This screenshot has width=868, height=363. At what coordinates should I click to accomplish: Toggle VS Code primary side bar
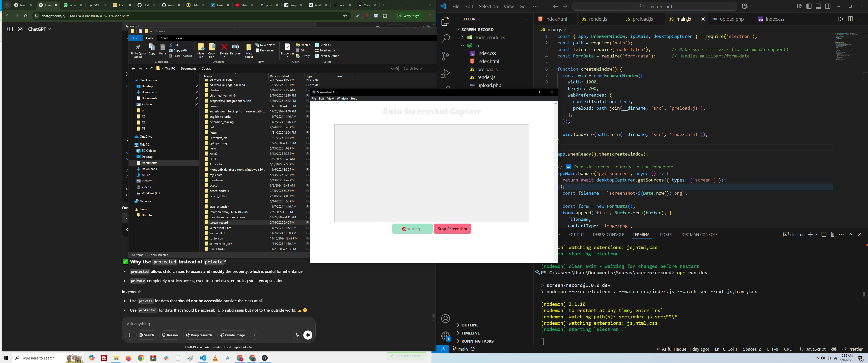[809, 6]
